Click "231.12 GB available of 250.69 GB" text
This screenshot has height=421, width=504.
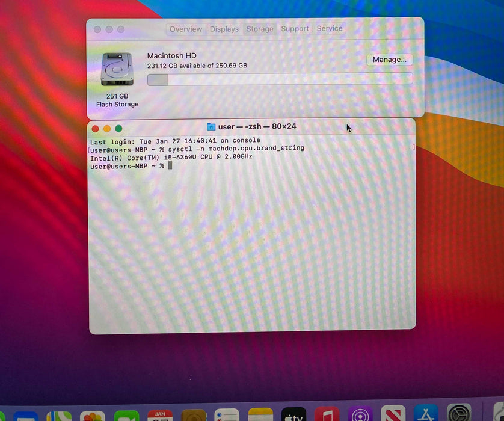(197, 66)
